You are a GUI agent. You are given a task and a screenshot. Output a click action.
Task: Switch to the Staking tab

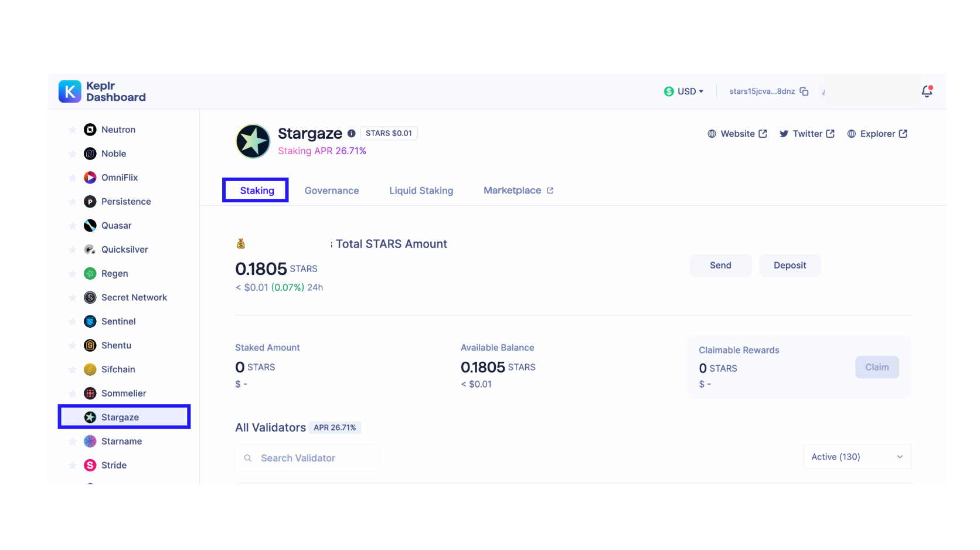pos(257,191)
